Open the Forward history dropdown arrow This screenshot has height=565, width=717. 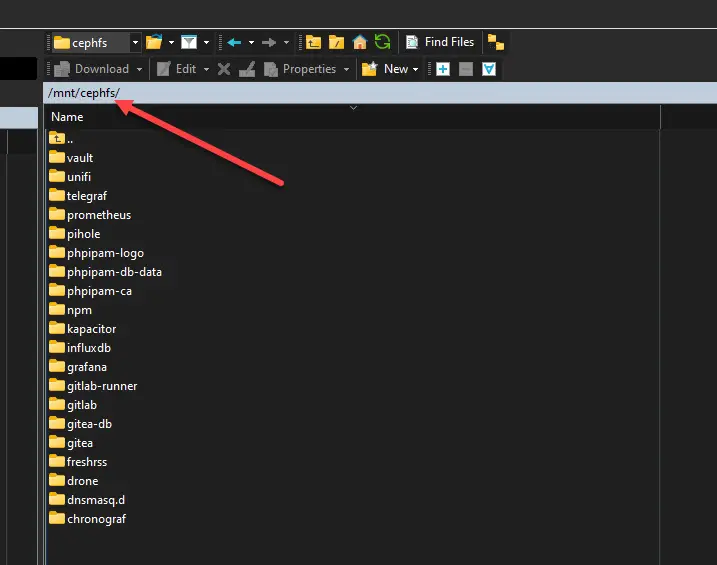click(x=287, y=43)
